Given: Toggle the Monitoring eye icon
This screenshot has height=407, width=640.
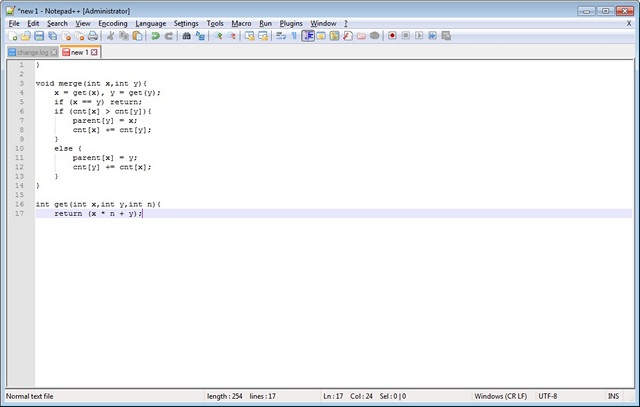Looking at the screenshot, I should click(375, 36).
